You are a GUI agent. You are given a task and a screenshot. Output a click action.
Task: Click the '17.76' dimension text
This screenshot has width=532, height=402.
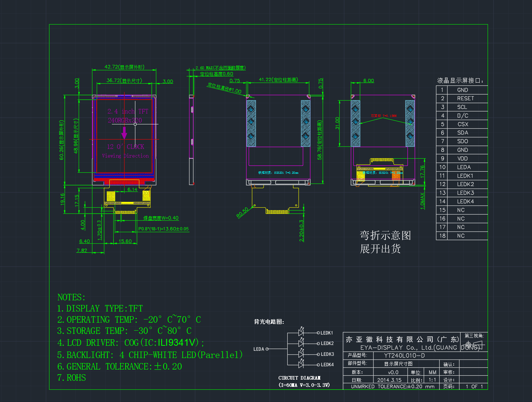(422, 171)
